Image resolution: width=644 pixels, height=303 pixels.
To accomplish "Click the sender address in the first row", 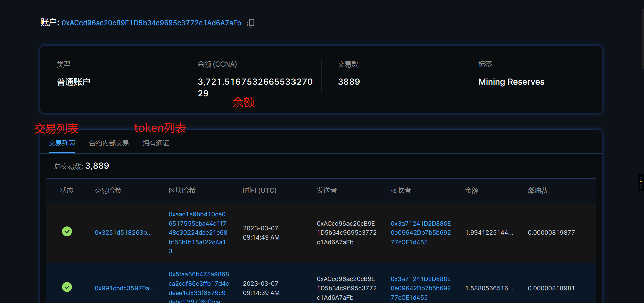I will tap(346, 233).
